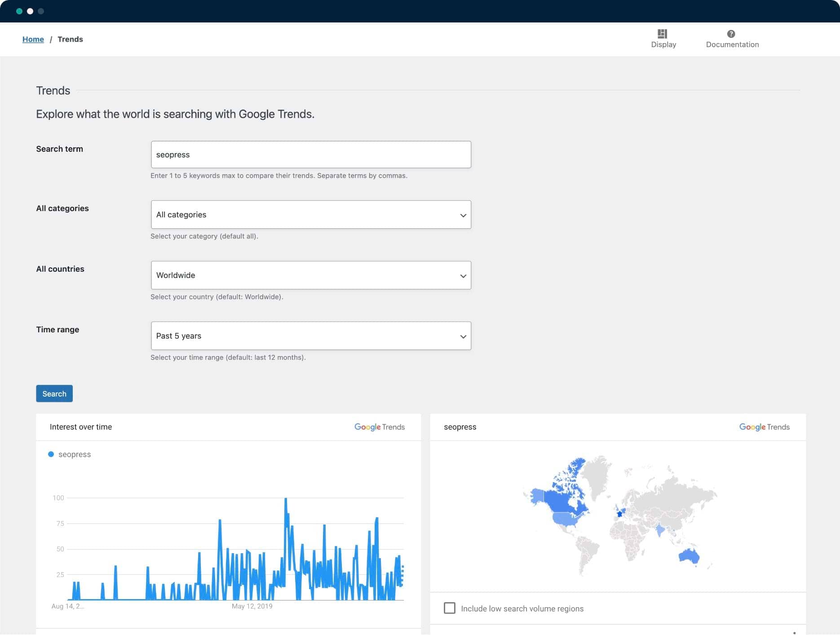This screenshot has height=635, width=840.
Task: Enable Include low search volume regions checkbox
Action: coord(449,608)
